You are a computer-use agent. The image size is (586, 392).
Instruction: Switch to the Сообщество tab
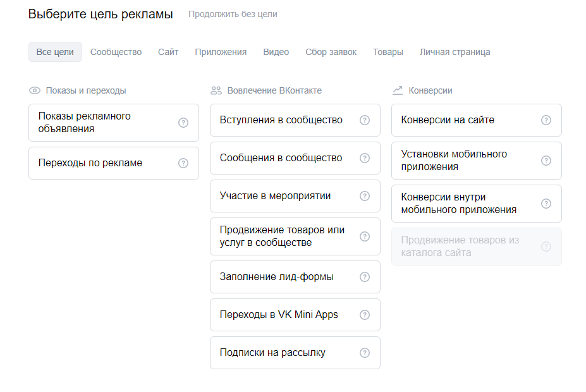(116, 52)
